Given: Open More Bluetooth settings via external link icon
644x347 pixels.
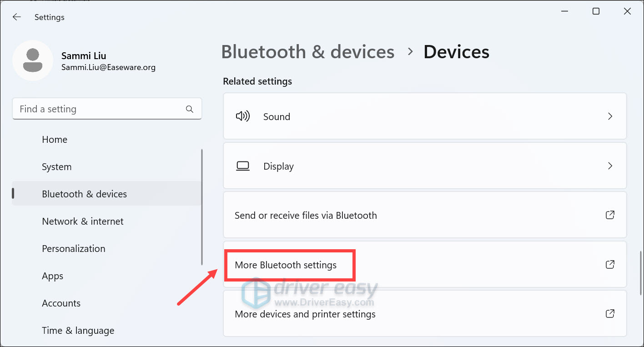Looking at the screenshot, I should (x=610, y=264).
